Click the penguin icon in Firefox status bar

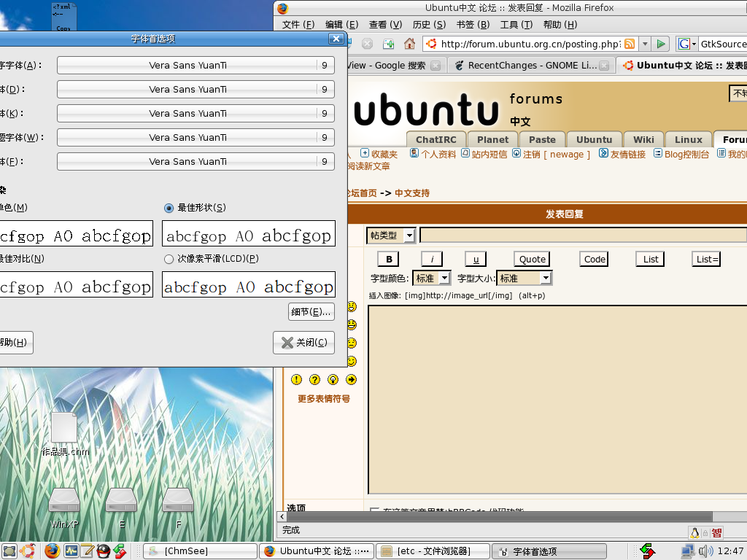point(694,532)
